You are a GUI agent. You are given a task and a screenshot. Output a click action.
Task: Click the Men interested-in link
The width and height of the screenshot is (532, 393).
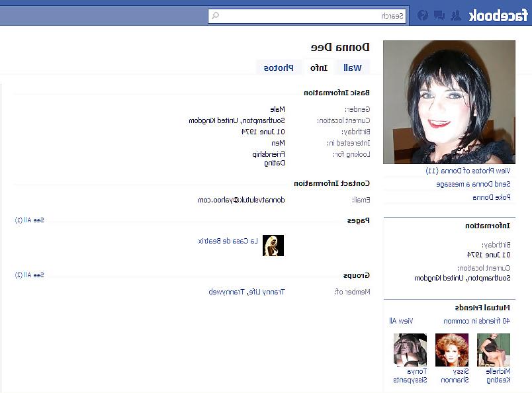click(278, 143)
